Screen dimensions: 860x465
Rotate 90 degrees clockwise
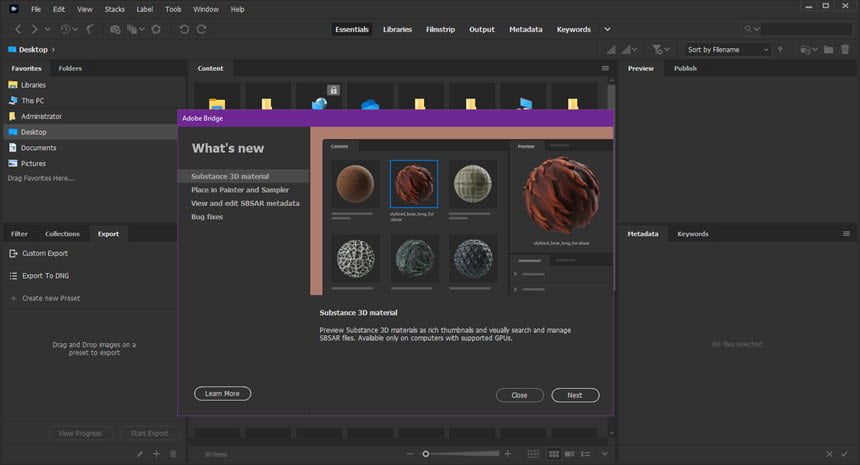coord(202,29)
